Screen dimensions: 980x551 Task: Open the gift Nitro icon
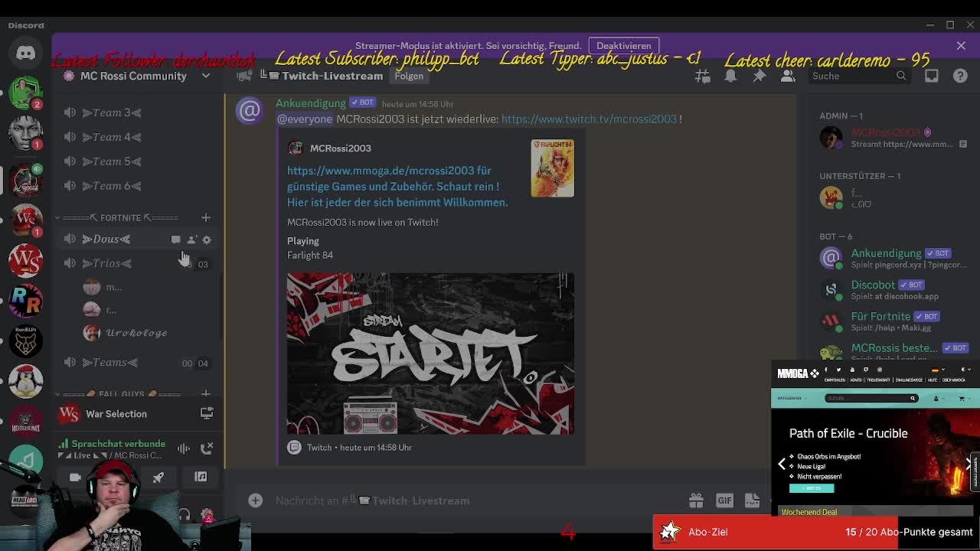695,500
